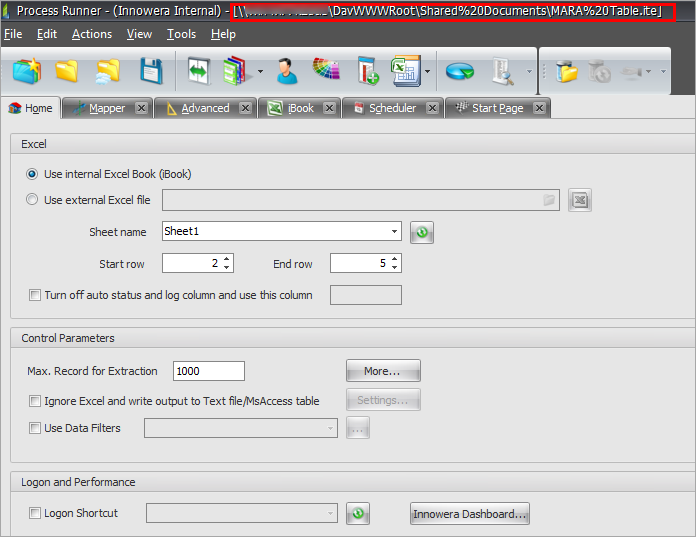Viewport: 696px width, 537px height.
Task: Click the new file star folder icon
Action: 26,71
